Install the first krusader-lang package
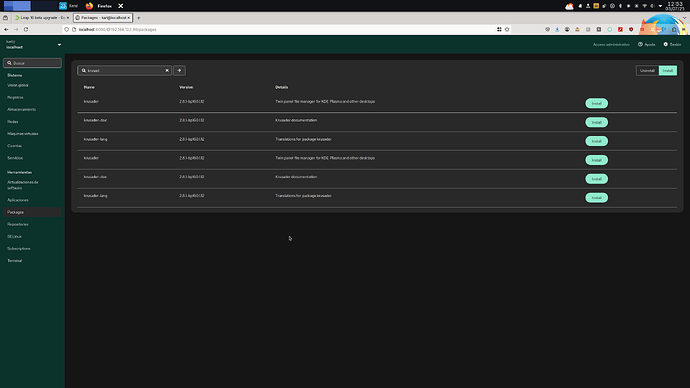Image resolution: width=690 pixels, height=388 pixels. 596,141
